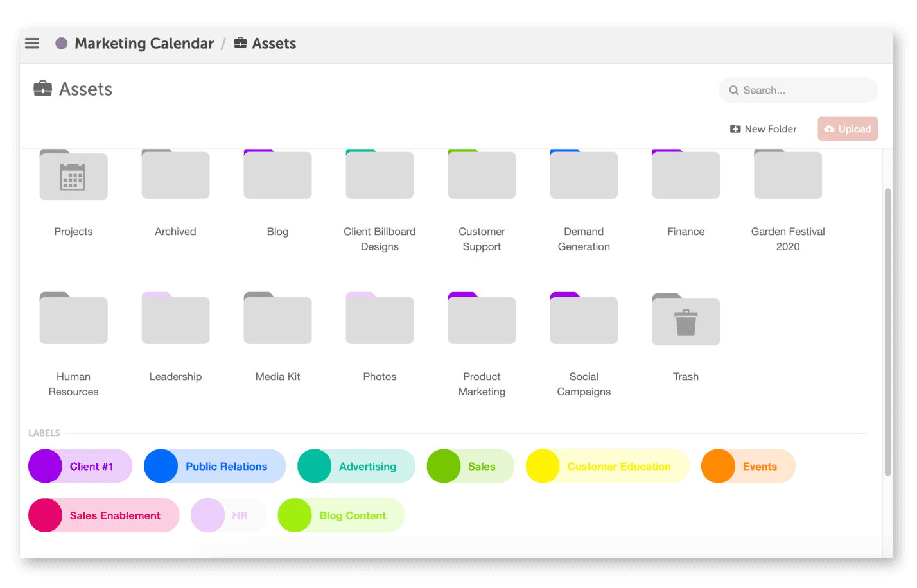Click the briefcase icon beside Assets heading

point(42,89)
